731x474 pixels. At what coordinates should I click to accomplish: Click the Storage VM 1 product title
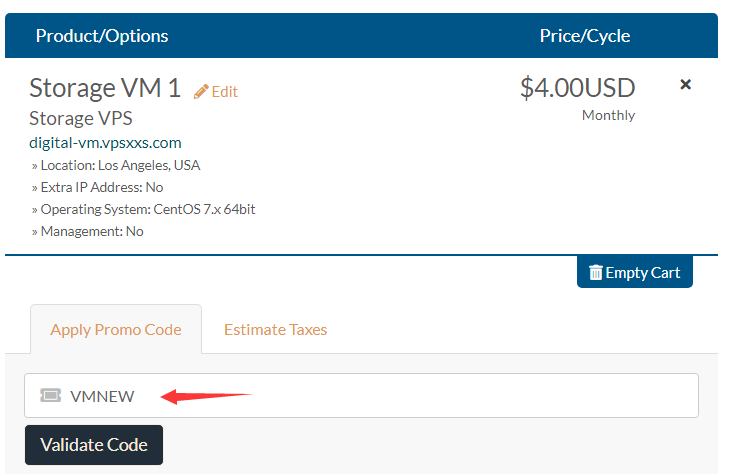click(105, 88)
